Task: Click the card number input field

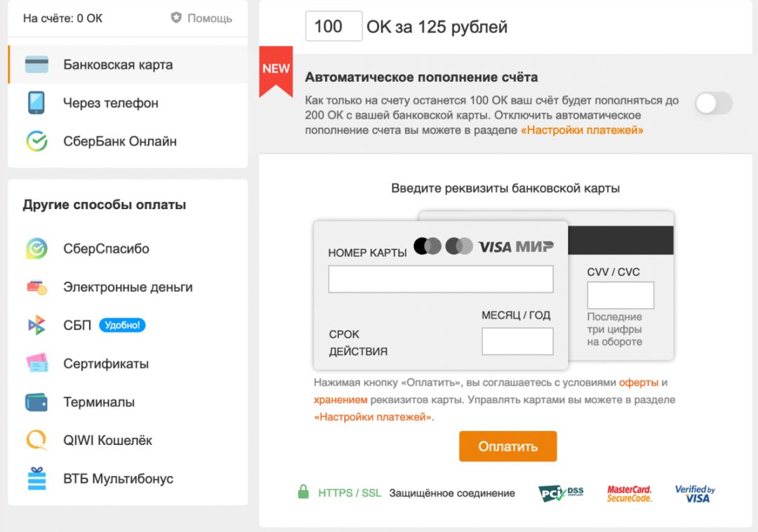Action: pos(441,279)
